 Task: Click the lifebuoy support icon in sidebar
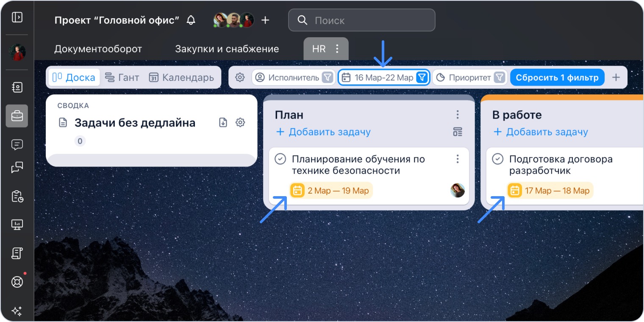(17, 282)
